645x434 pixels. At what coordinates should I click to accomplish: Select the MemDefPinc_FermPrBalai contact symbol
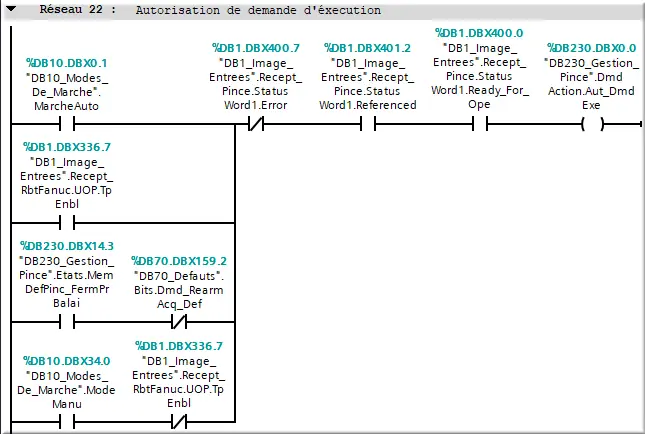(x=60, y=323)
